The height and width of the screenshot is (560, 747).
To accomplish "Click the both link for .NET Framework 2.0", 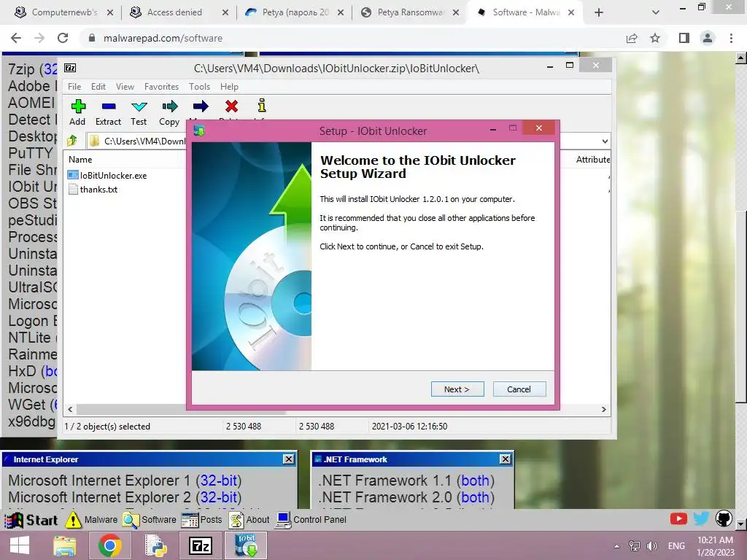I will pos(476,497).
